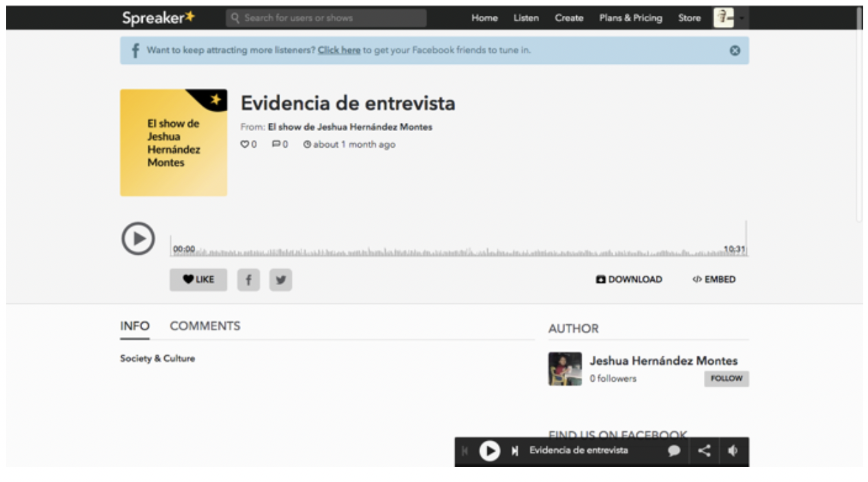Dismiss the Facebook banner with X icon
Screen dimensions: 868x482
click(x=735, y=51)
